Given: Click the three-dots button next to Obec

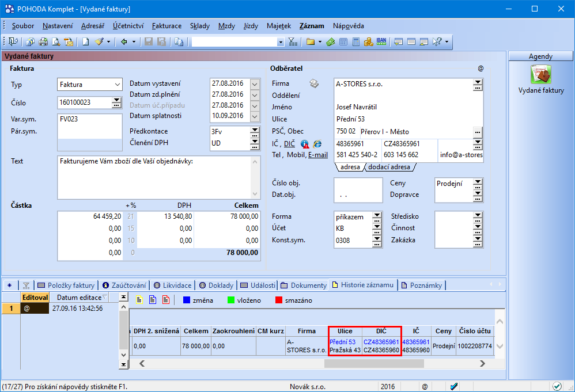Looking at the screenshot, I should [x=478, y=132].
